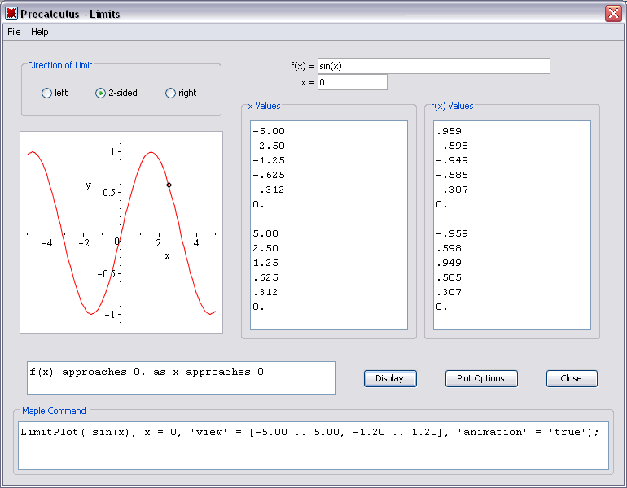Click the x = input field
The image size is (627, 488).
click(x=352, y=82)
